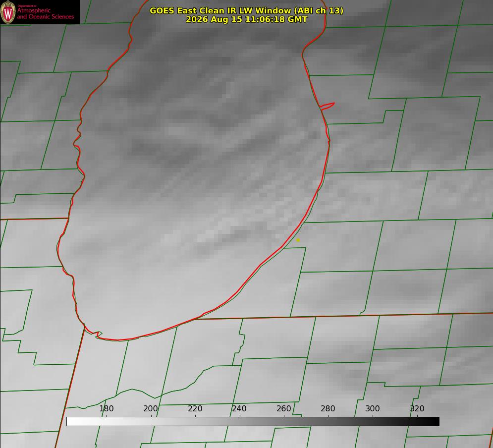Click the Atmospheric and Oceanic Sciences text
Viewport: 493px width, 448px height.
[x=45, y=13]
